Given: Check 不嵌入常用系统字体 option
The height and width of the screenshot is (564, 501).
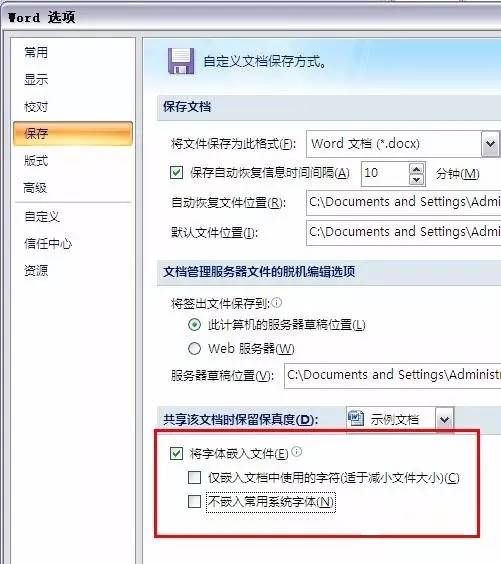Looking at the screenshot, I should 195,501.
